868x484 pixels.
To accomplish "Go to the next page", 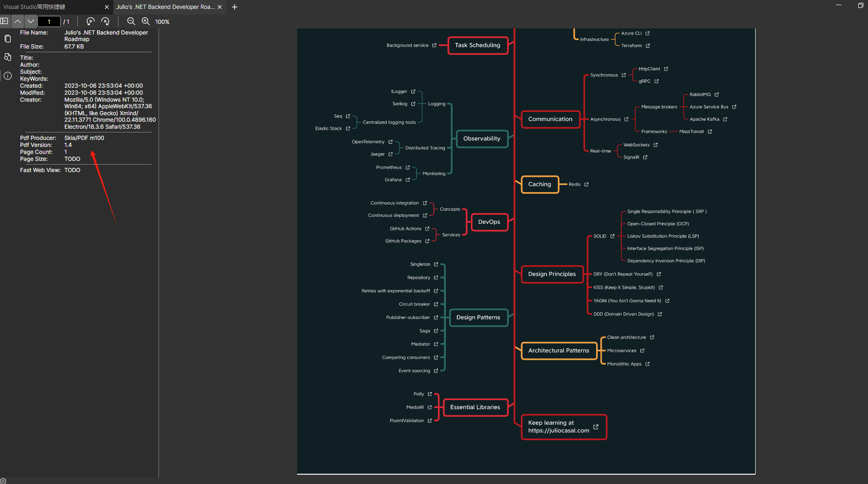I will click(31, 21).
